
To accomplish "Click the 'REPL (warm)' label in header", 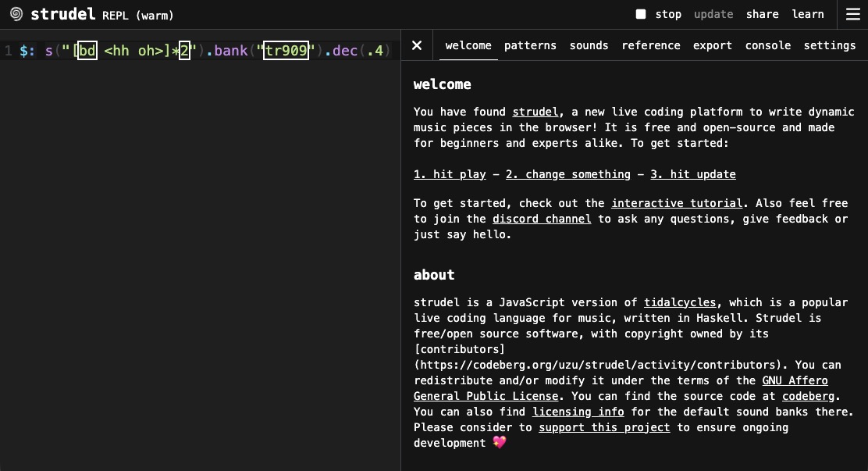I will click(138, 16).
